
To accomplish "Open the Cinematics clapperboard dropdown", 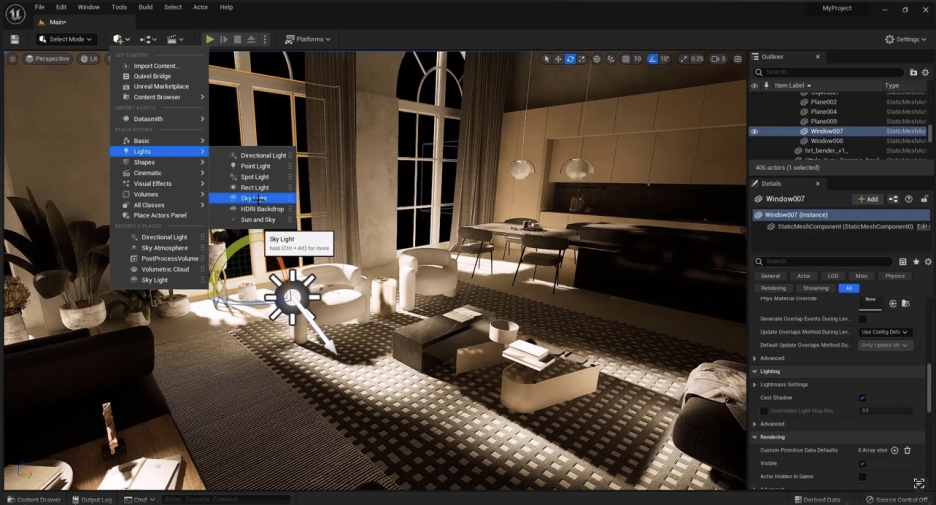I will click(175, 39).
